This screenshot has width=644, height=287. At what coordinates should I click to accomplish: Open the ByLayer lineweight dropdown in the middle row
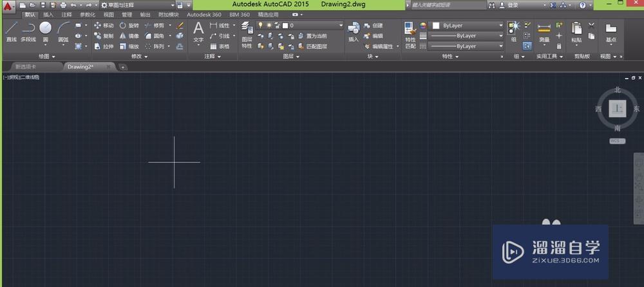(466, 36)
